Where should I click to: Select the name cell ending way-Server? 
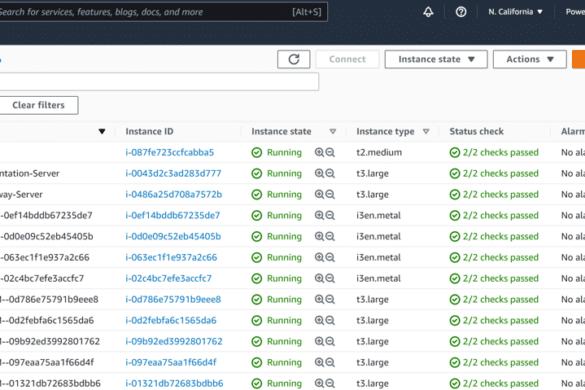point(21,194)
